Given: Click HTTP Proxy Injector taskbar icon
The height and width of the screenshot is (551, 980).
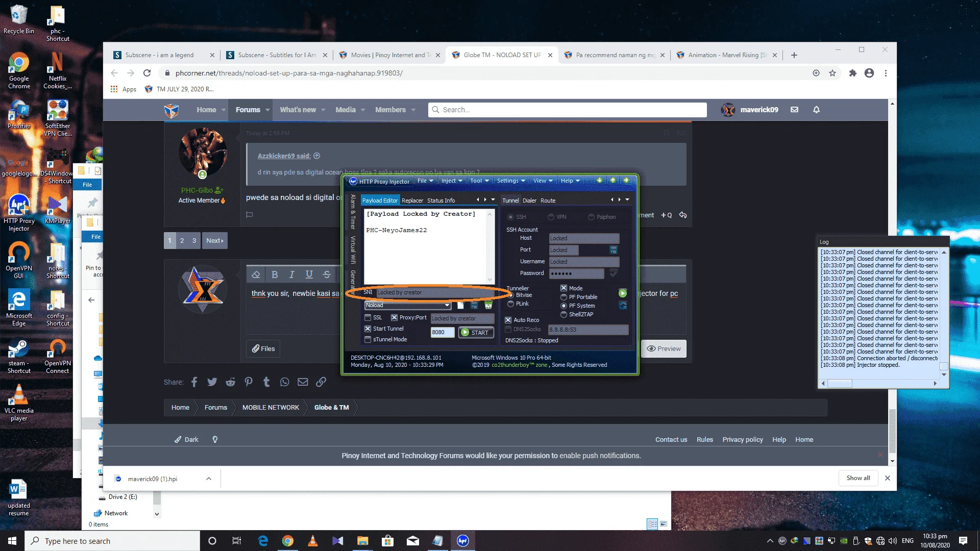Looking at the screenshot, I should pyautogui.click(x=463, y=541).
